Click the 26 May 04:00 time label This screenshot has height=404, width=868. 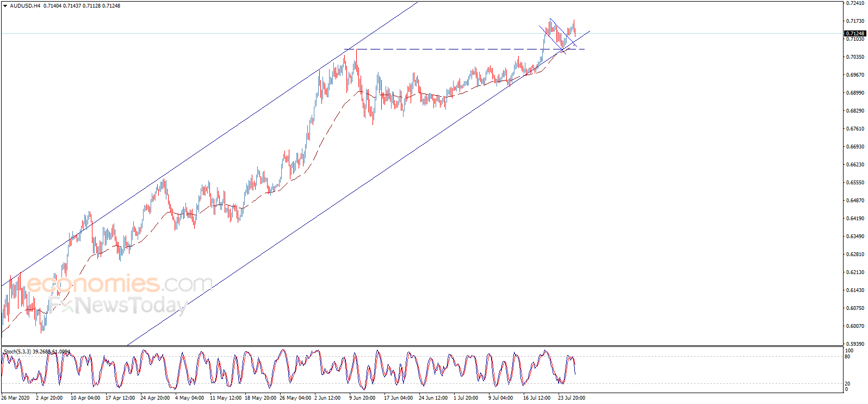(295, 398)
